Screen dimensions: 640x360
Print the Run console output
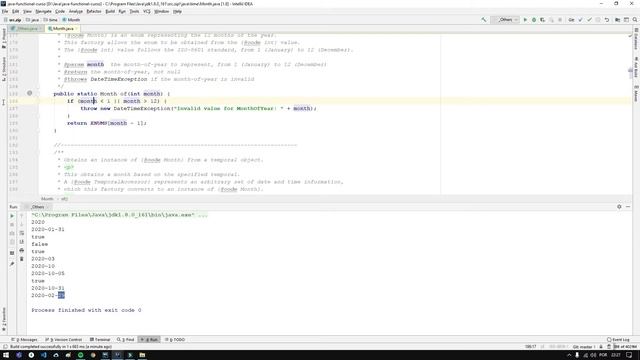[22, 250]
